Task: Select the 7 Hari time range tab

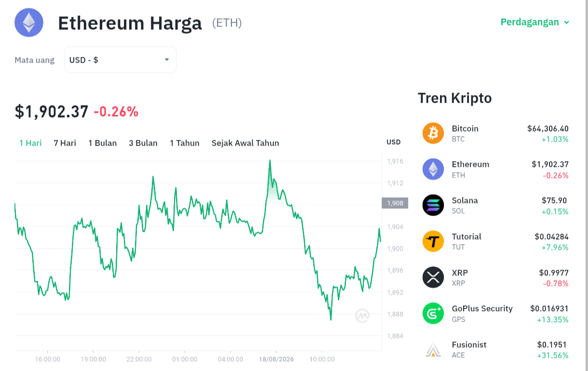Action: click(65, 143)
